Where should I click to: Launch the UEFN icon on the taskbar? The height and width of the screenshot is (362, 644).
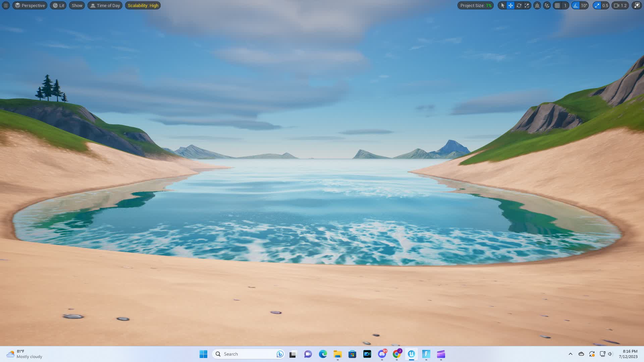tap(412, 354)
